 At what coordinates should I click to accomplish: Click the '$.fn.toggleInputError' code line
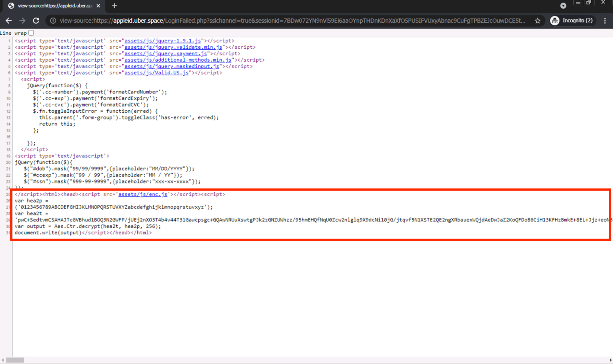[x=95, y=111]
